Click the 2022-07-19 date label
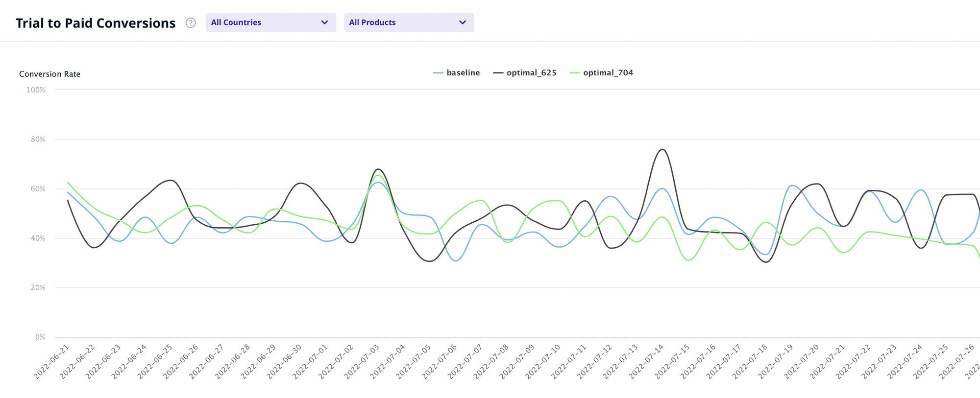 pyautogui.click(x=776, y=361)
